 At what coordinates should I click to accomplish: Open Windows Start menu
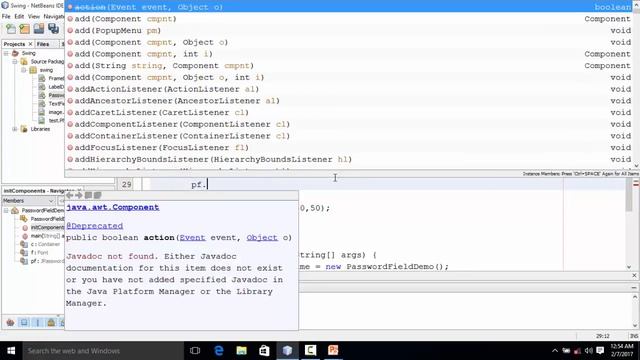11,351
